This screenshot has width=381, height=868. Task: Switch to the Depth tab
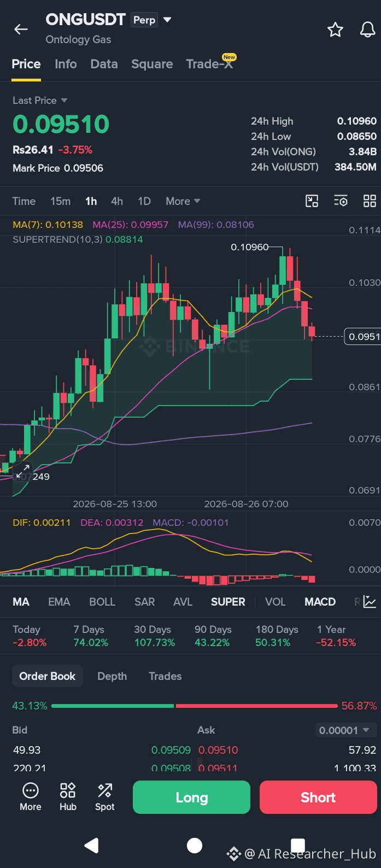[112, 676]
